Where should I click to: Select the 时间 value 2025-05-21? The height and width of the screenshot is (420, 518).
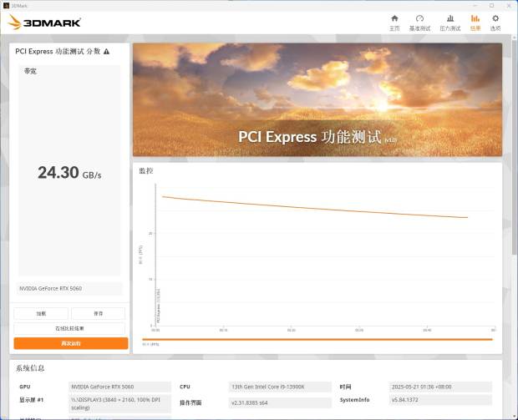(440, 387)
